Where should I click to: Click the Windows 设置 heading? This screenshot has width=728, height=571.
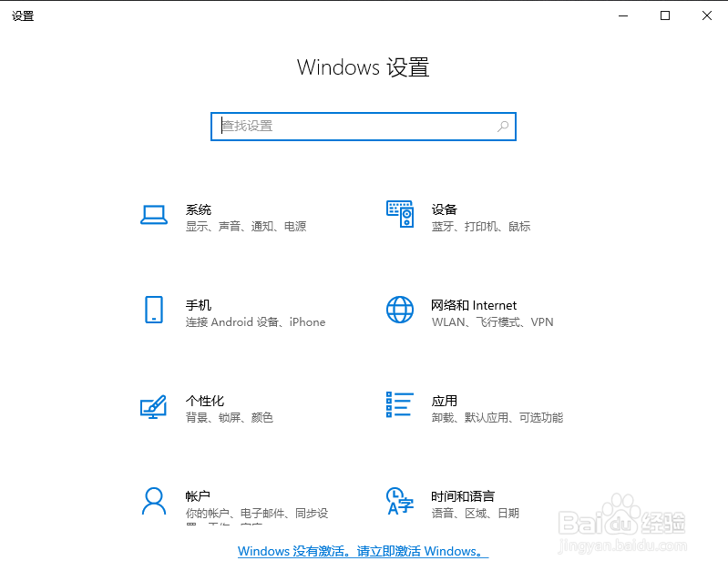tap(363, 67)
